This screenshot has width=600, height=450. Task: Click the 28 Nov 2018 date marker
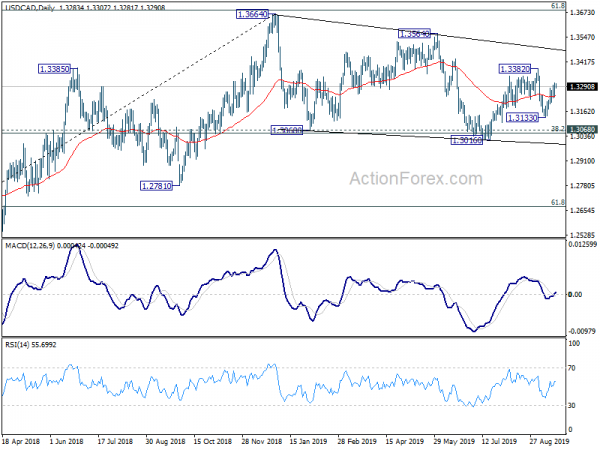(262, 441)
